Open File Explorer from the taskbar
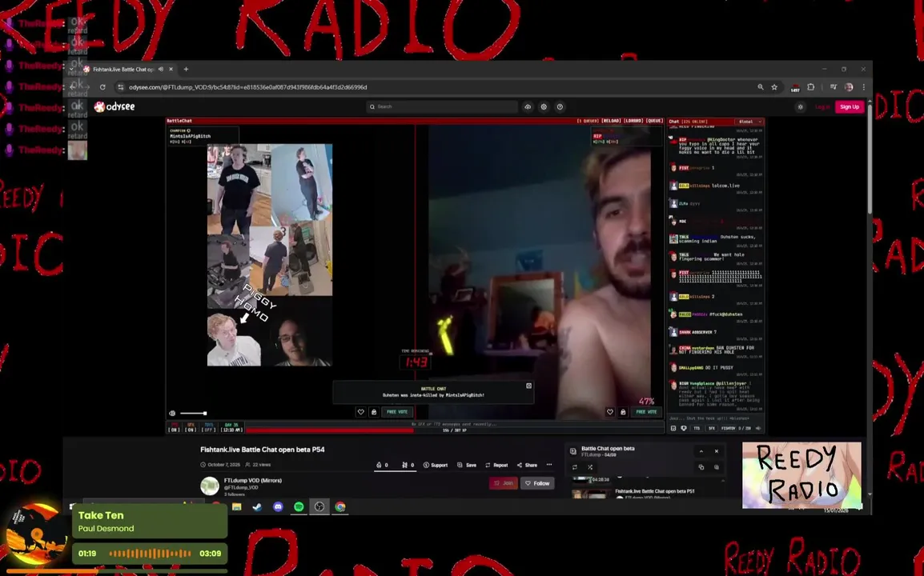 tap(237, 506)
